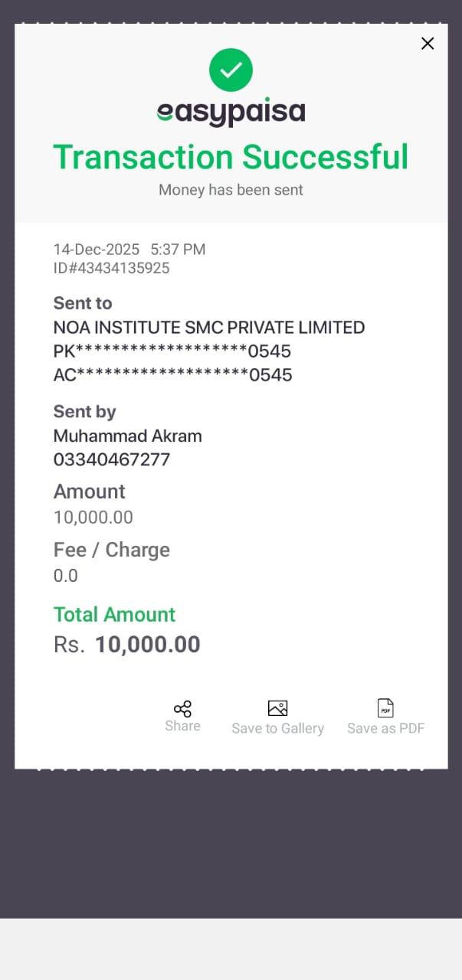Tap the Save as PDF file icon
The image size is (462, 980).
point(385,708)
